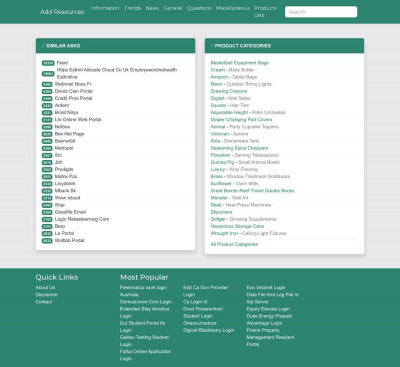Open Great Barrier Reef Travel Guides Books
Image resolution: width=400 pixels, height=367 pixels.
click(252, 191)
